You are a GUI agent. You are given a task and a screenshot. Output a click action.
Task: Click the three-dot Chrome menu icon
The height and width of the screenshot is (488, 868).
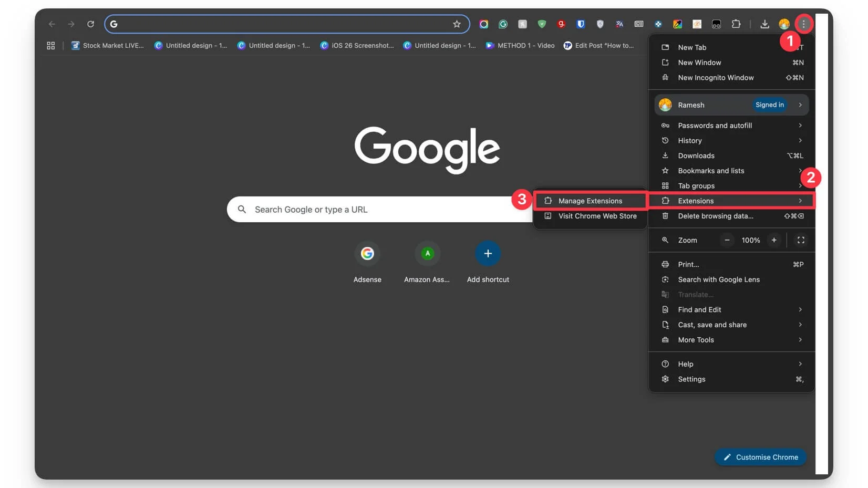[x=804, y=24]
